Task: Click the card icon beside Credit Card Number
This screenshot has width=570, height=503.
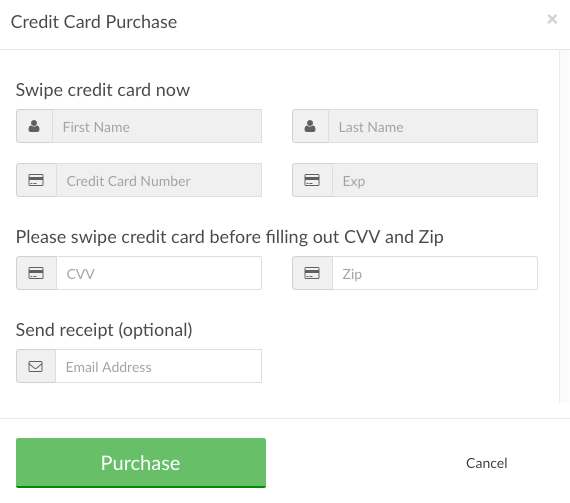Action: pos(36,180)
